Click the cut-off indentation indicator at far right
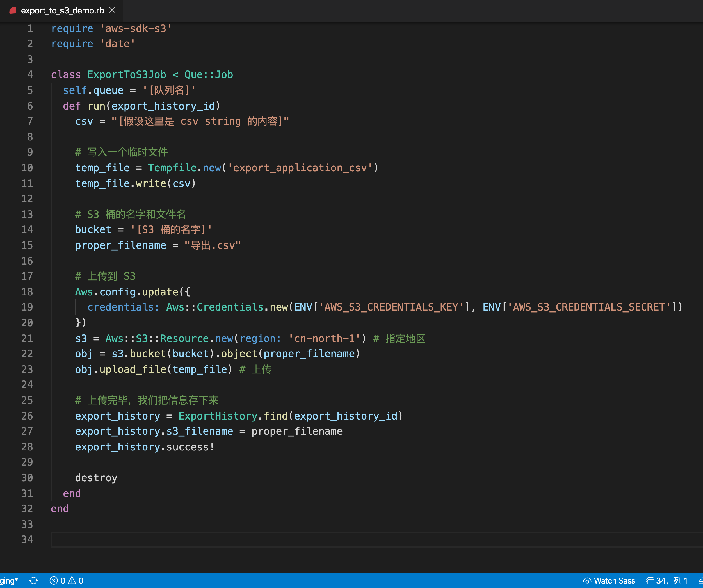Screen dimensions: 703x588 700,581
